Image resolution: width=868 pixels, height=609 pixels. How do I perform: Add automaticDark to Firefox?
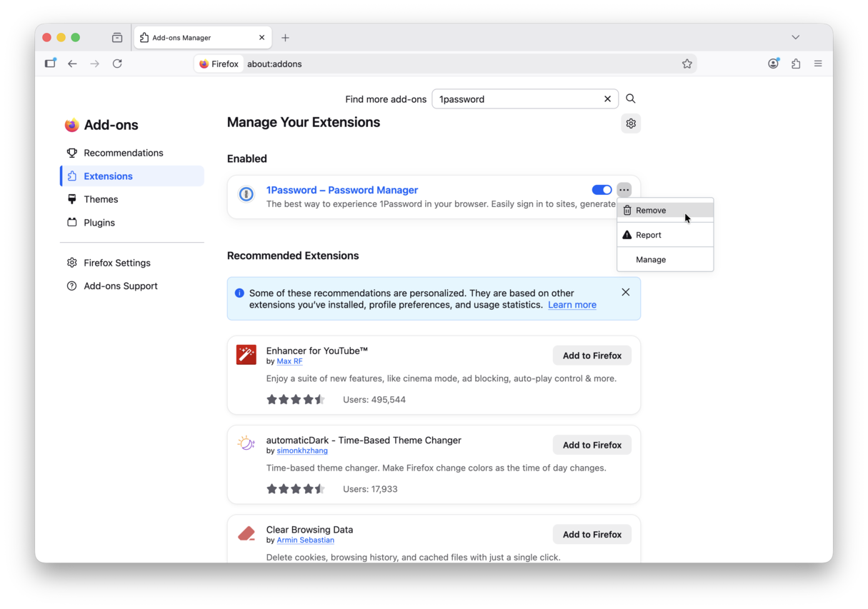[592, 445]
